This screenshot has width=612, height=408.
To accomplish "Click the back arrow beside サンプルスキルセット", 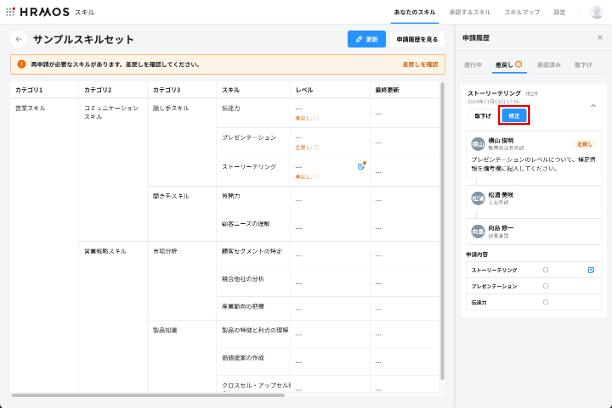I will (x=18, y=39).
